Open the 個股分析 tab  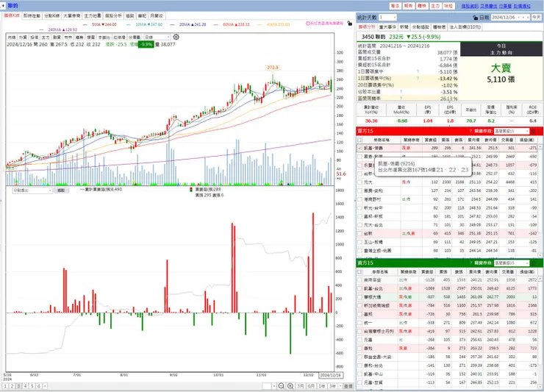(x=113, y=15)
